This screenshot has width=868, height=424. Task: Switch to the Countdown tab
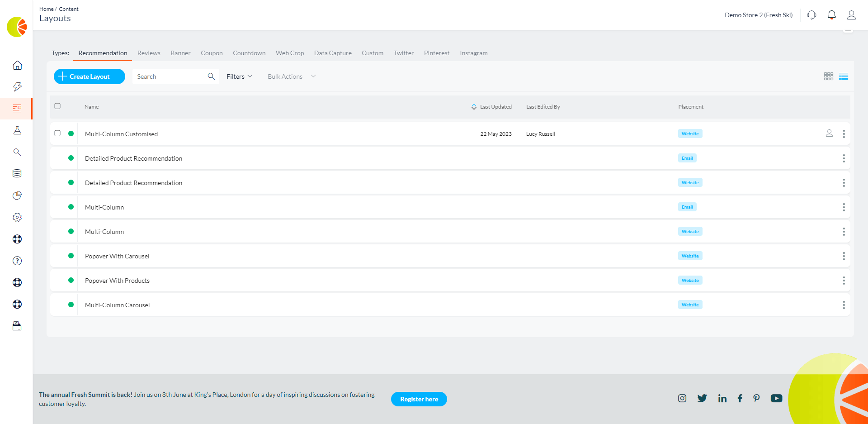(249, 53)
